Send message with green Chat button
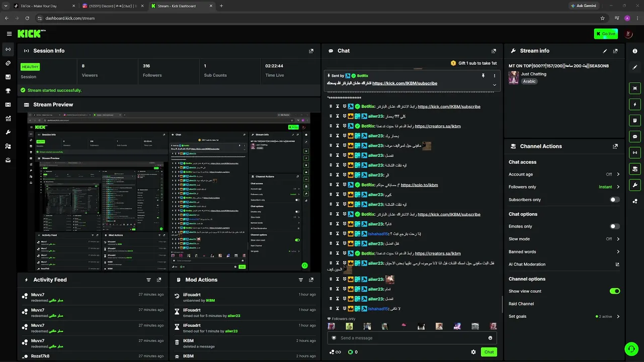This screenshot has height=362, width=644. click(x=489, y=352)
